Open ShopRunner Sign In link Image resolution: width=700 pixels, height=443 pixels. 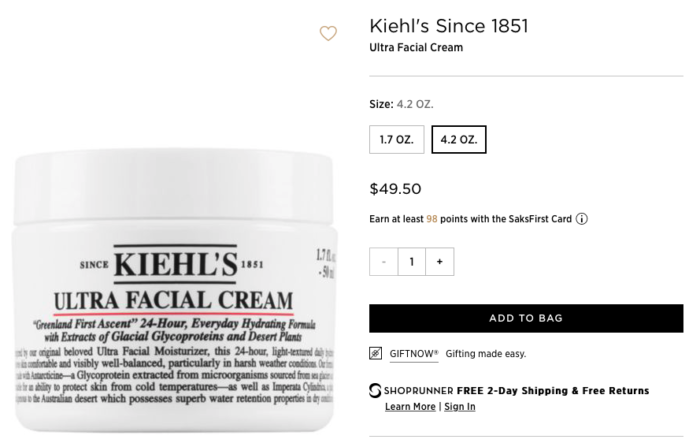tap(460, 407)
